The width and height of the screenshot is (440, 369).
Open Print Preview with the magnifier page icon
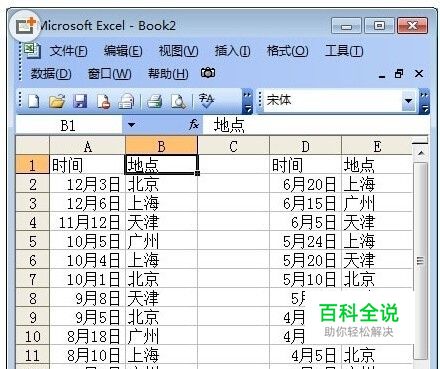[178, 101]
